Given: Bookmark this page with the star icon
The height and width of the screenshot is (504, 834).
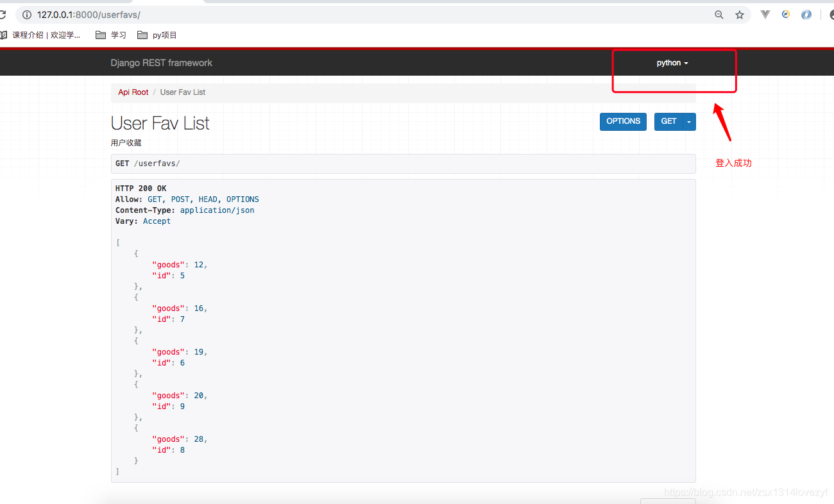Looking at the screenshot, I should click(x=740, y=15).
